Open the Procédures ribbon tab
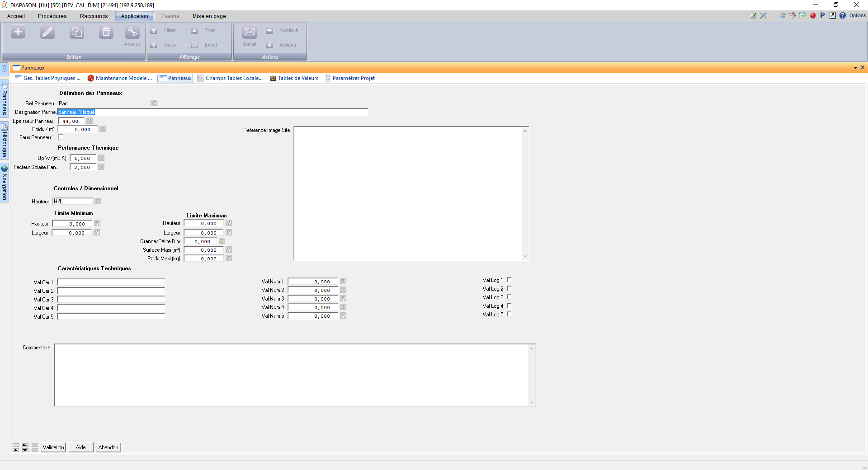 click(x=52, y=16)
